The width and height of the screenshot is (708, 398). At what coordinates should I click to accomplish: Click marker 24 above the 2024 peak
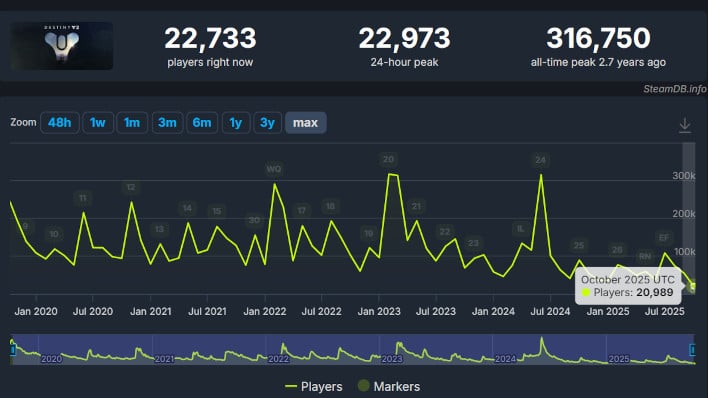540,160
